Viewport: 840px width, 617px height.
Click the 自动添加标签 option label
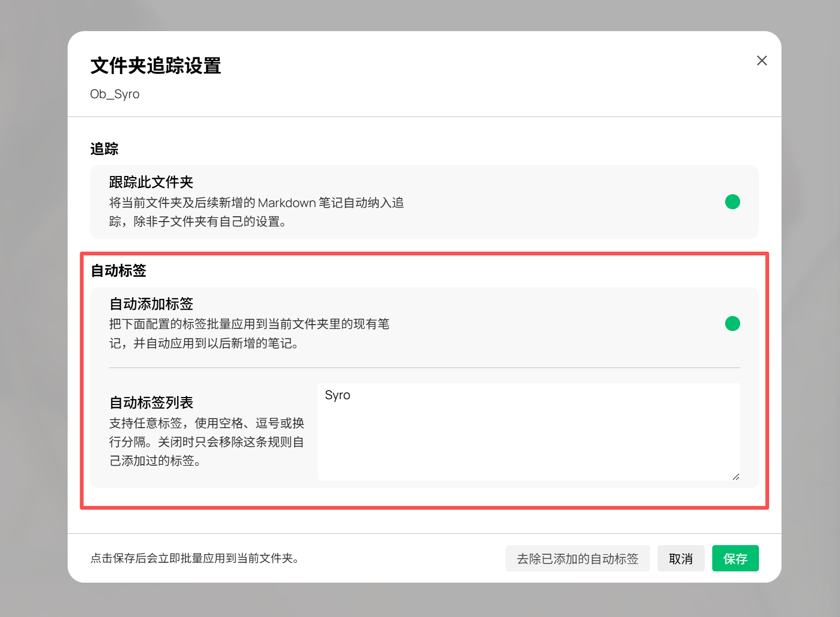tap(151, 304)
